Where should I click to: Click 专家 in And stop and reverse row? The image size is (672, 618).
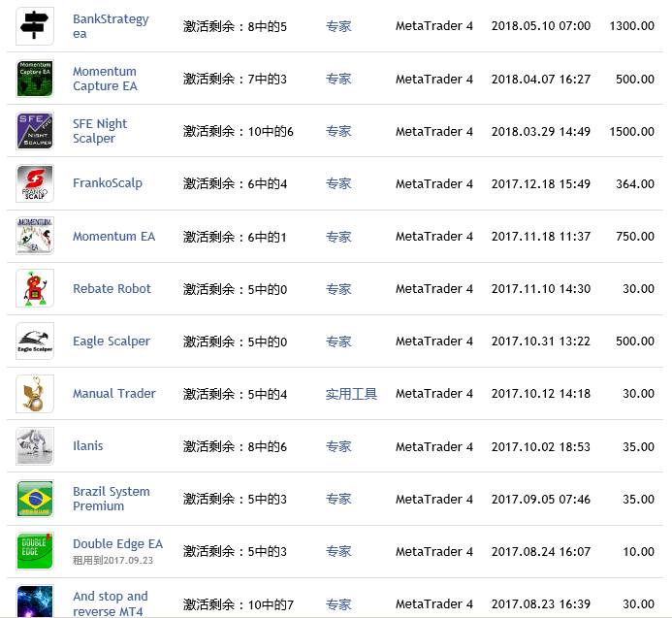click(x=338, y=604)
